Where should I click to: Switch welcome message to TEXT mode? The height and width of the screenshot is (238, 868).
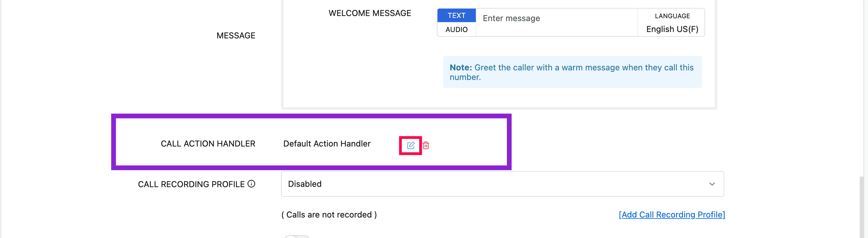coord(456,16)
